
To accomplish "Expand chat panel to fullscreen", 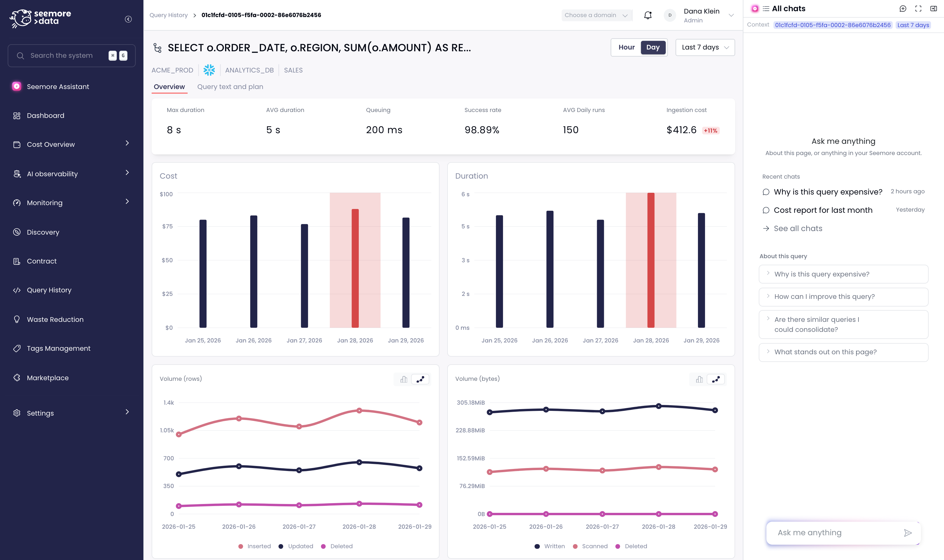I will [918, 9].
